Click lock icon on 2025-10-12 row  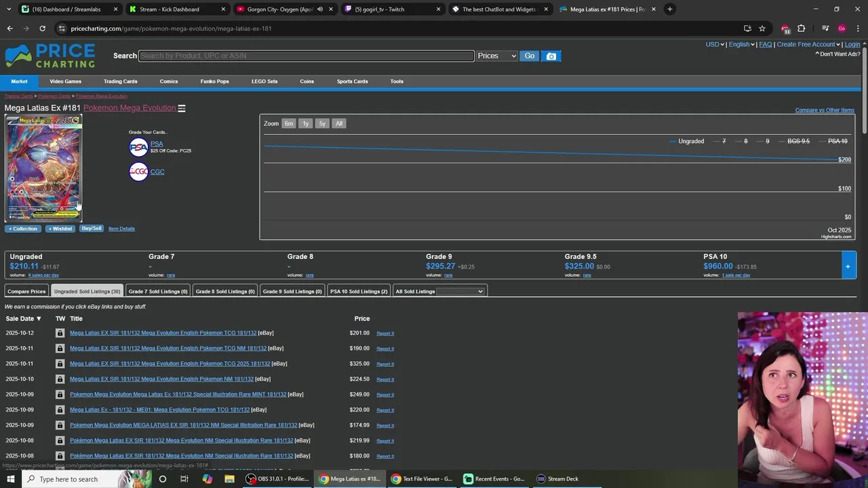pyautogui.click(x=60, y=333)
